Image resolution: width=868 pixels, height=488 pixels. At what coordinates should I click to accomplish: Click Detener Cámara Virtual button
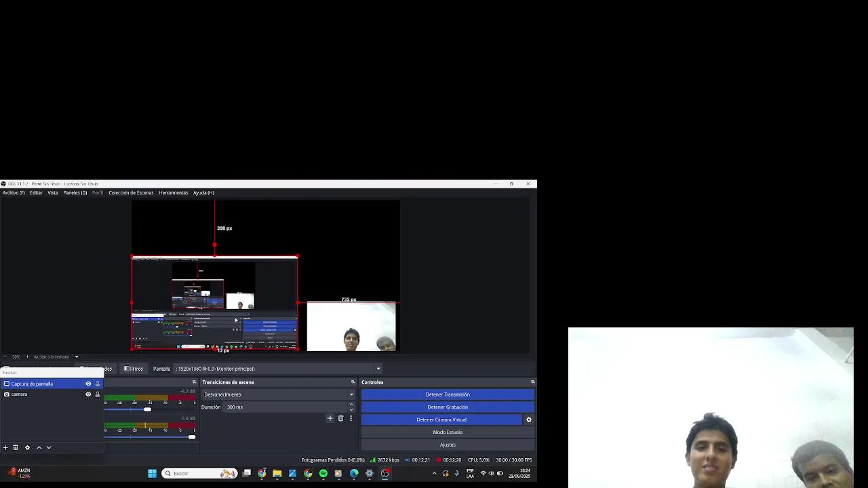point(441,420)
